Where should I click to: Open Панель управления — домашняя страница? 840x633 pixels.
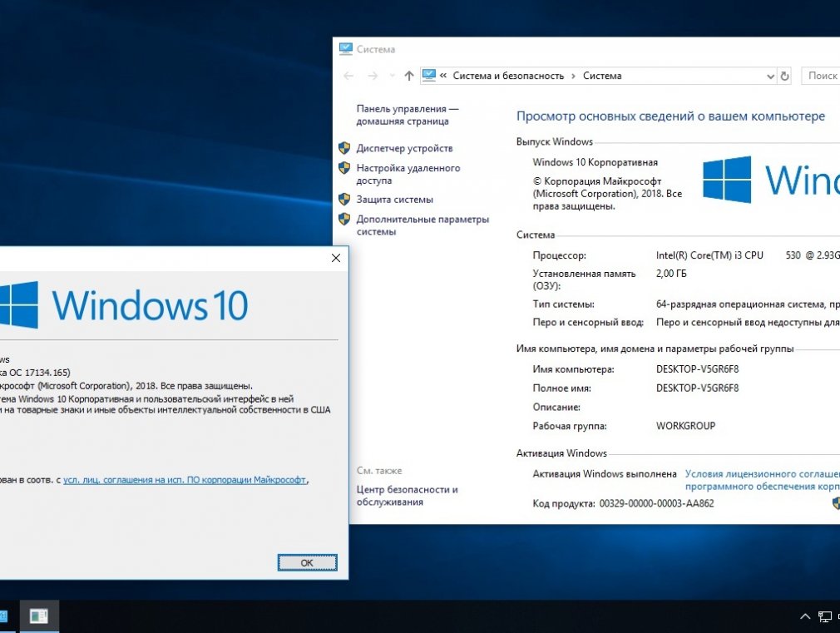408,115
